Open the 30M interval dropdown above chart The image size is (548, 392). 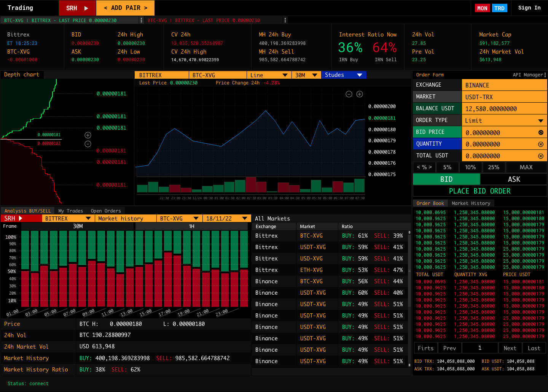306,75
